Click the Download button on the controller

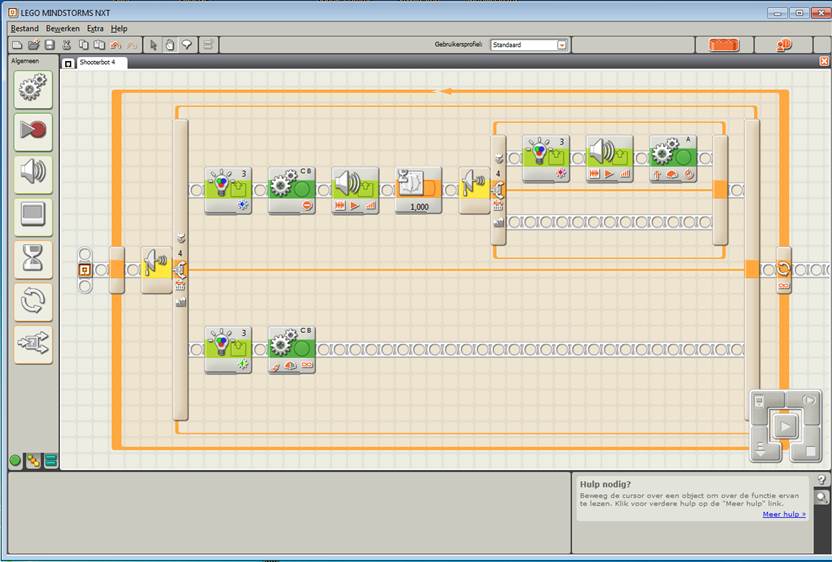click(760, 449)
